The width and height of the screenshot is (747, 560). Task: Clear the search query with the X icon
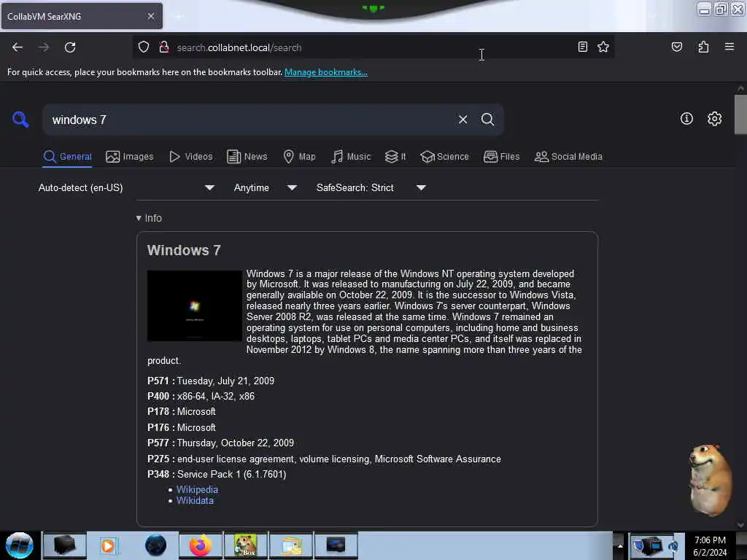(x=462, y=120)
